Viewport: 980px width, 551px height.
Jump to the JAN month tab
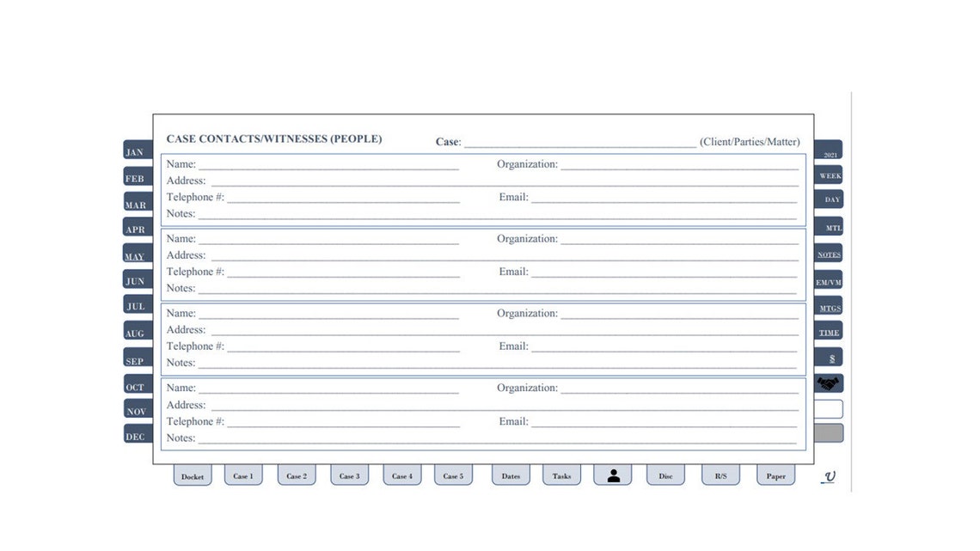coord(135,151)
